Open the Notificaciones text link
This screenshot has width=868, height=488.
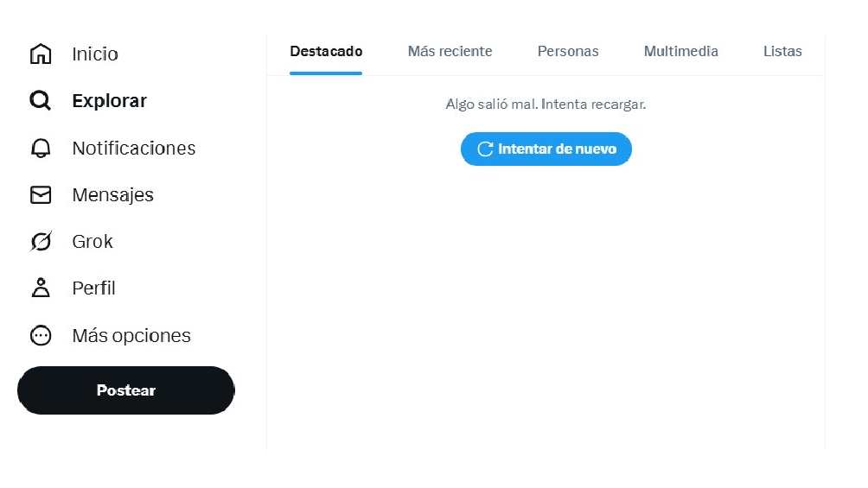tap(134, 149)
